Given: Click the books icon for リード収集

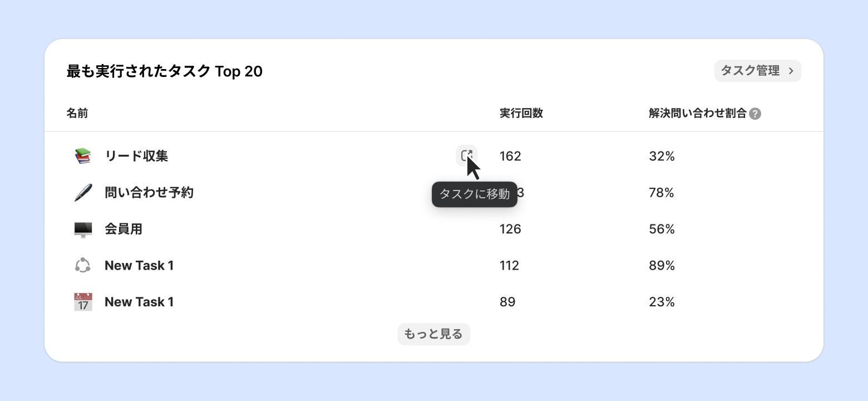Looking at the screenshot, I should point(82,156).
